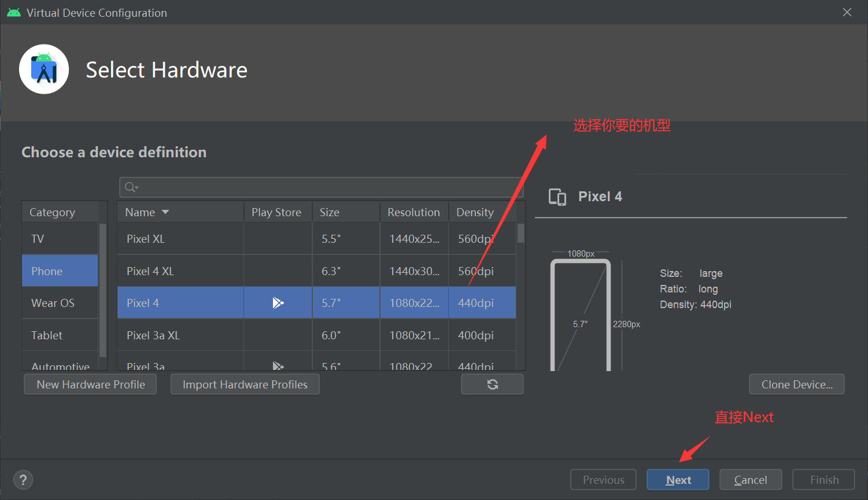Select the Tablet category
The width and height of the screenshot is (868, 500).
pyautogui.click(x=60, y=335)
